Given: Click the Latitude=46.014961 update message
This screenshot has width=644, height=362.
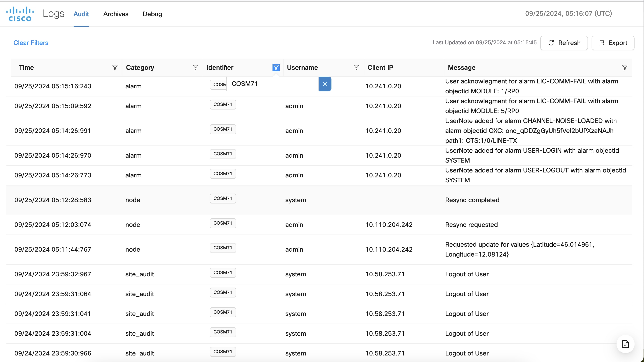Looking at the screenshot, I should point(520,249).
